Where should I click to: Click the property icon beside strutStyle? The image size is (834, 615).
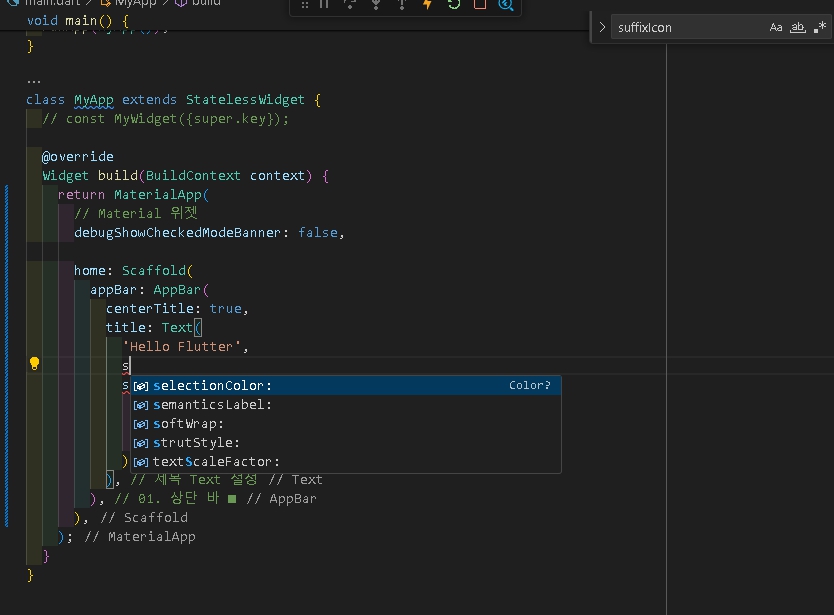pyautogui.click(x=141, y=444)
